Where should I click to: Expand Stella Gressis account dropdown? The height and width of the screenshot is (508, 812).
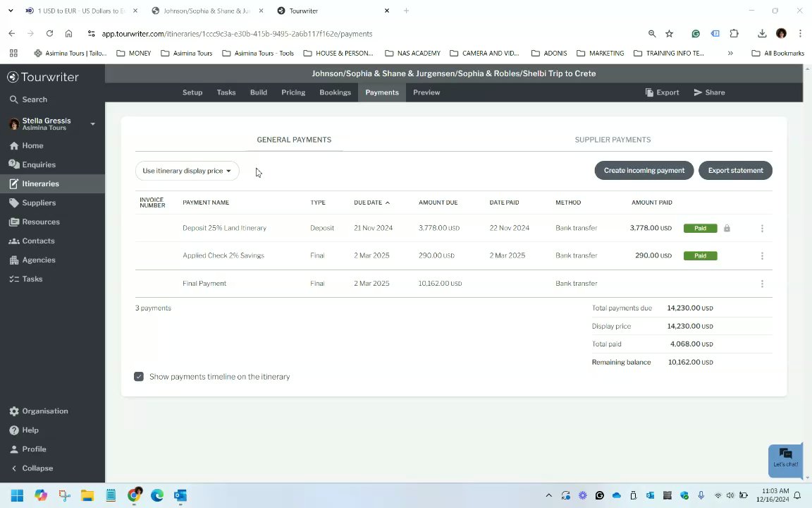[x=93, y=124]
